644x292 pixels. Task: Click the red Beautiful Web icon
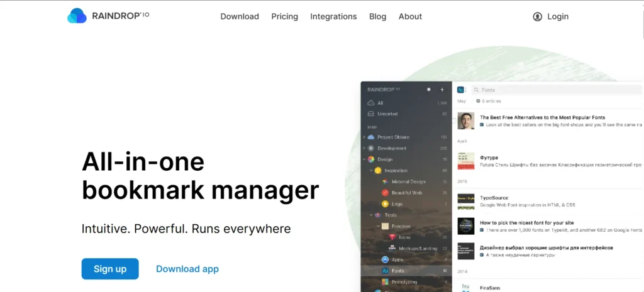pos(385,193)
